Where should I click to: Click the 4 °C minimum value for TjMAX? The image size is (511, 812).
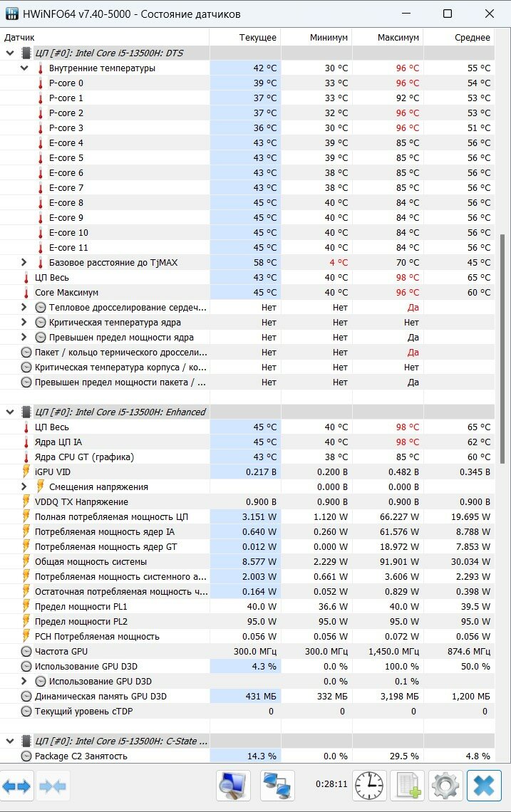pyautogui.click(x=339, y=263)
